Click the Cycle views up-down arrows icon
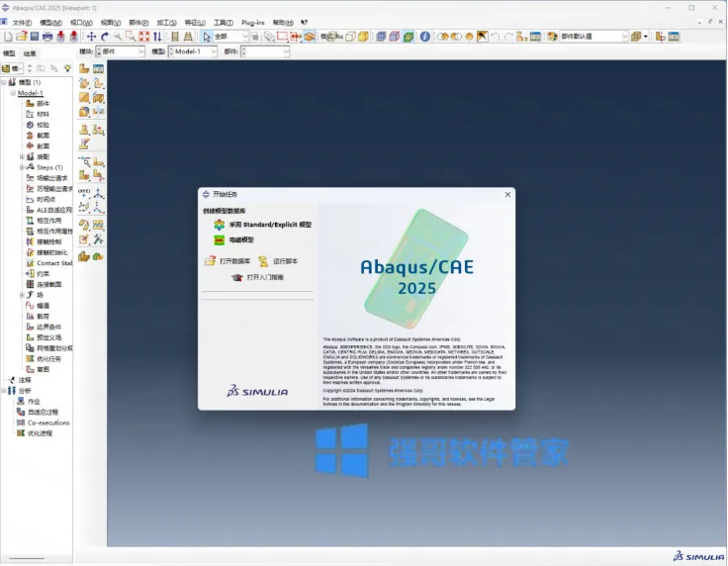This screenshot has width=728, height=566. (157, 37)
